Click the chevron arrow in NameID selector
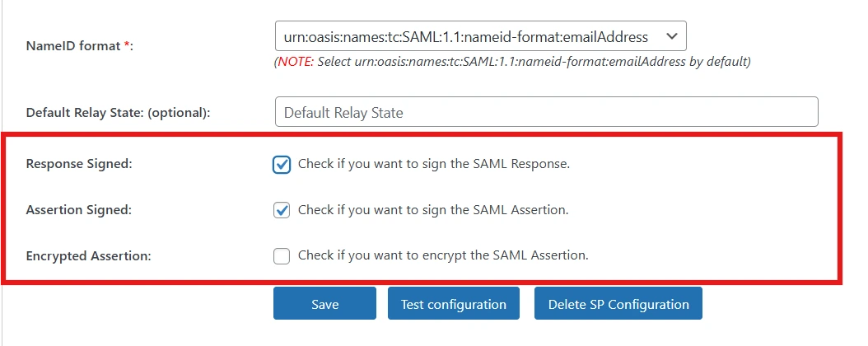This screenshot has width=868, height=346. click(671, 36)
